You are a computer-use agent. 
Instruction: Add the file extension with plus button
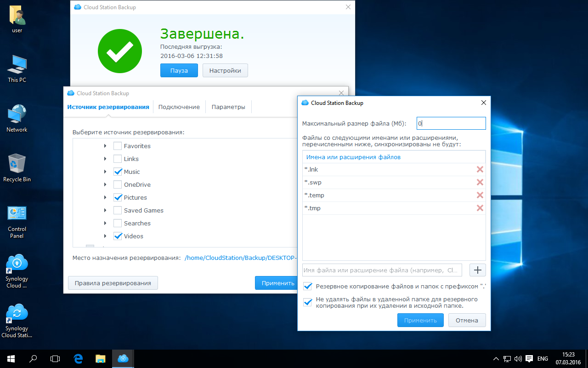coord(478,270)
